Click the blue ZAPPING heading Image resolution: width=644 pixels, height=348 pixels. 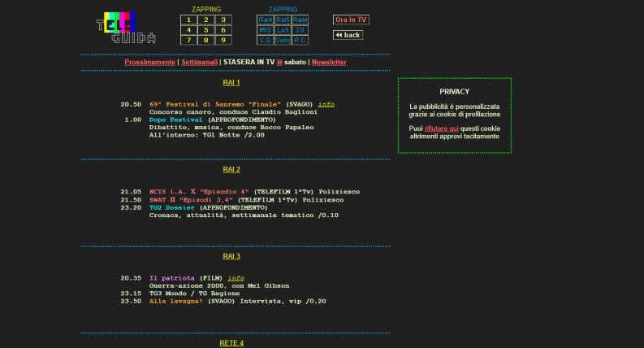click(x=283, y=10)
